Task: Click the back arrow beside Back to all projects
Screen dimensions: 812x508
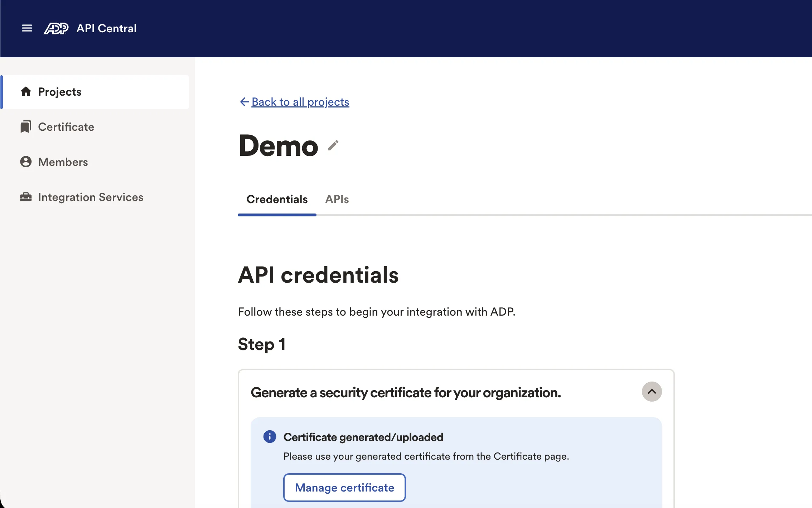Action: [244, 102]
